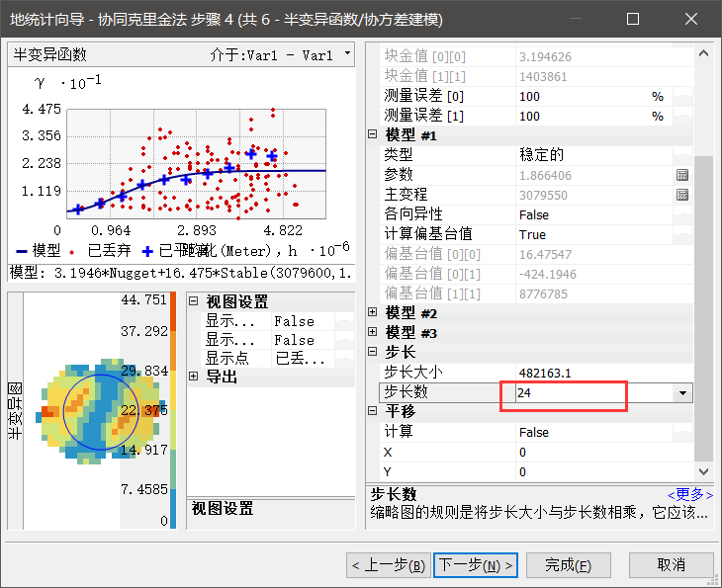Expand the 导出 section
Viewport: 722px width, 588px height.
click(x=194, y=376)
